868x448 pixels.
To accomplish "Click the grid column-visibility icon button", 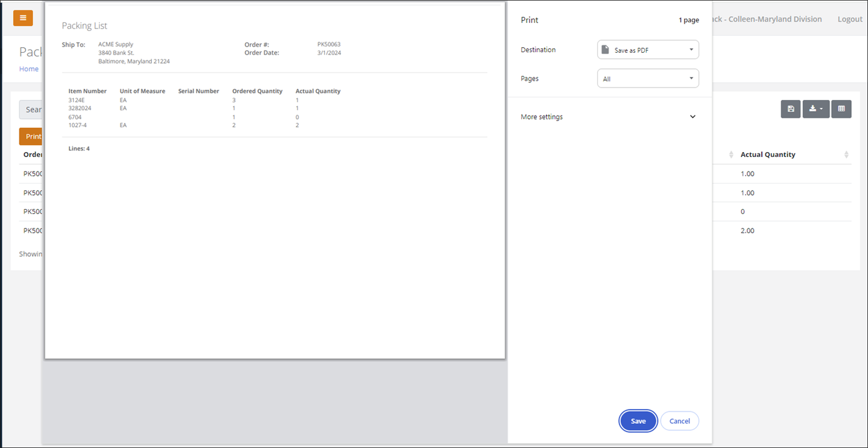I will pos(841,109).
